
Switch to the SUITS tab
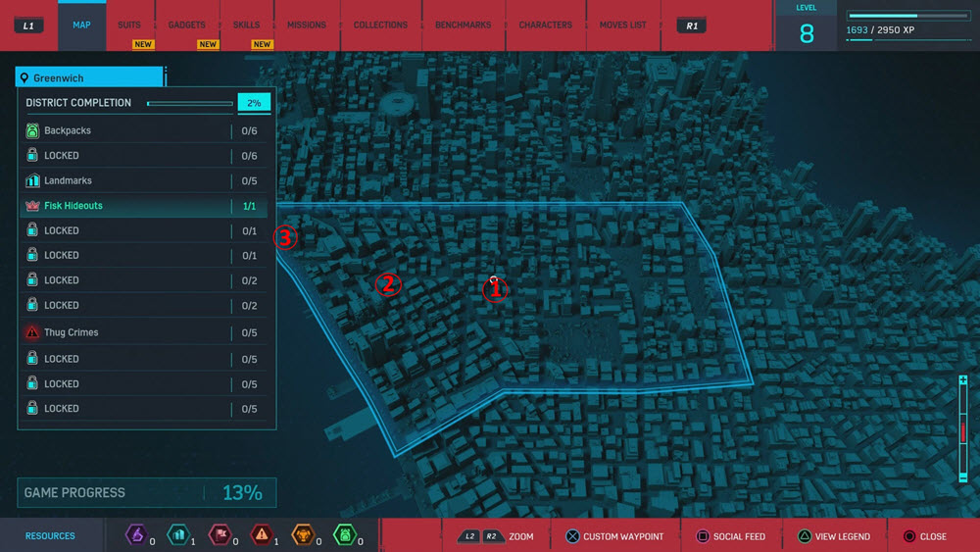pyautogui.click(x=129, y=25)
